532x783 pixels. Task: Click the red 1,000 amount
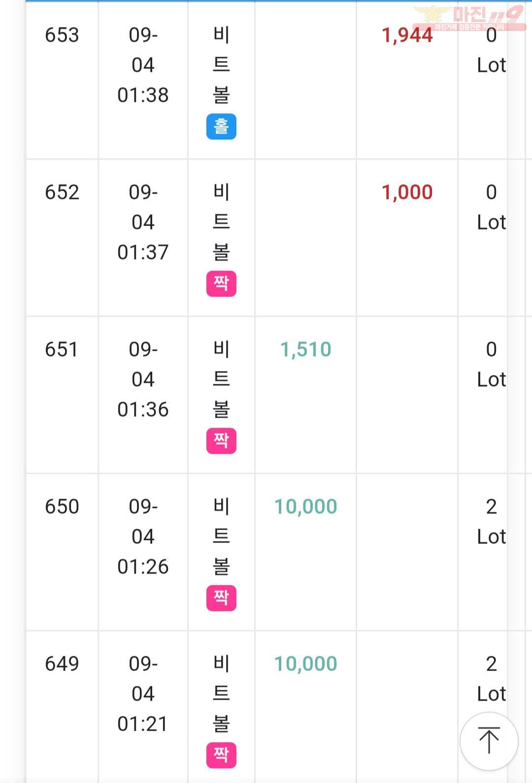[407, 193]
